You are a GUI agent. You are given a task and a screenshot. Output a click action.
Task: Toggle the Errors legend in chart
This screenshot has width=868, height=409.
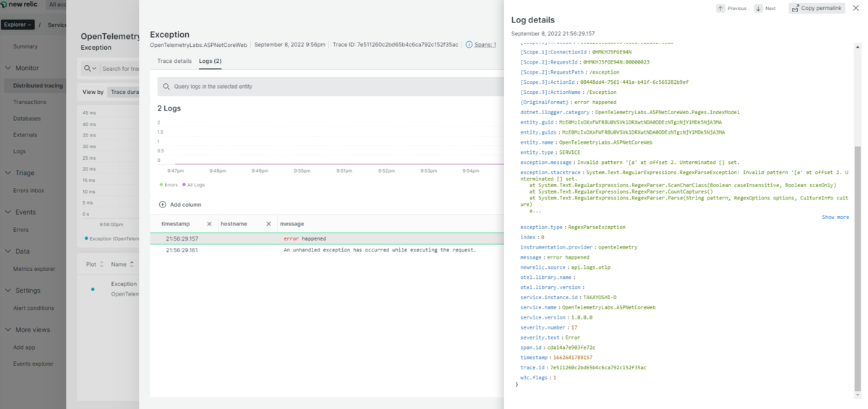[169, 185]
